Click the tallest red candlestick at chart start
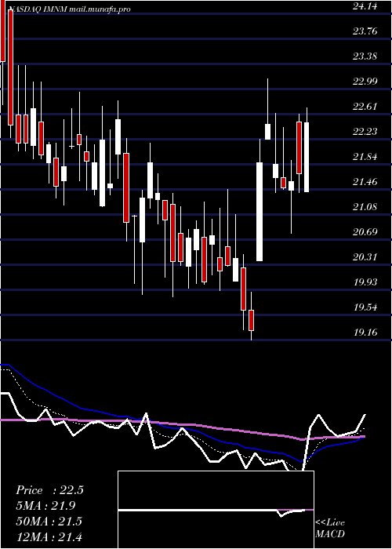392x549 pixels. (x=10, y=67)
